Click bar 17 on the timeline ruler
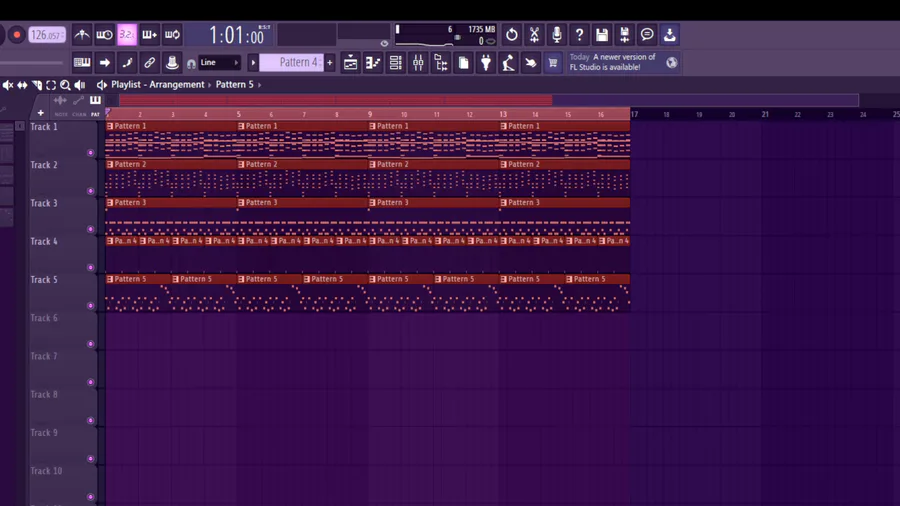The width and height of the screenshot is (900, 506). pos(635,114)
